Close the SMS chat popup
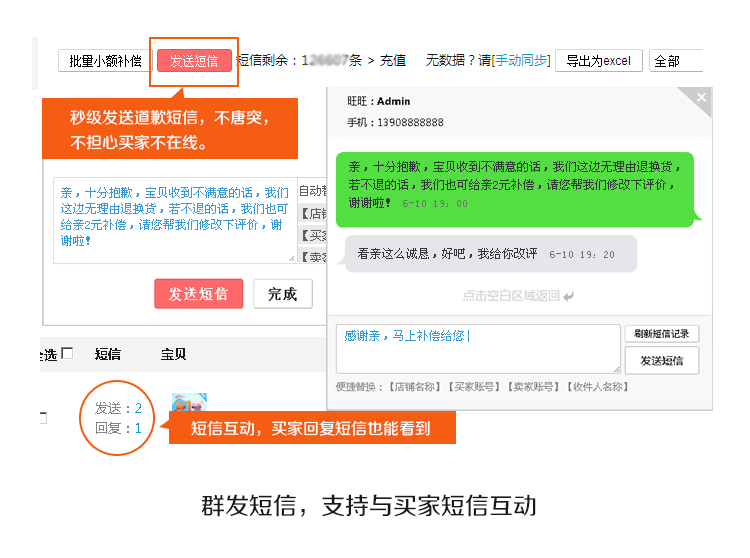 pyautogui.click(x=701, y=98)
